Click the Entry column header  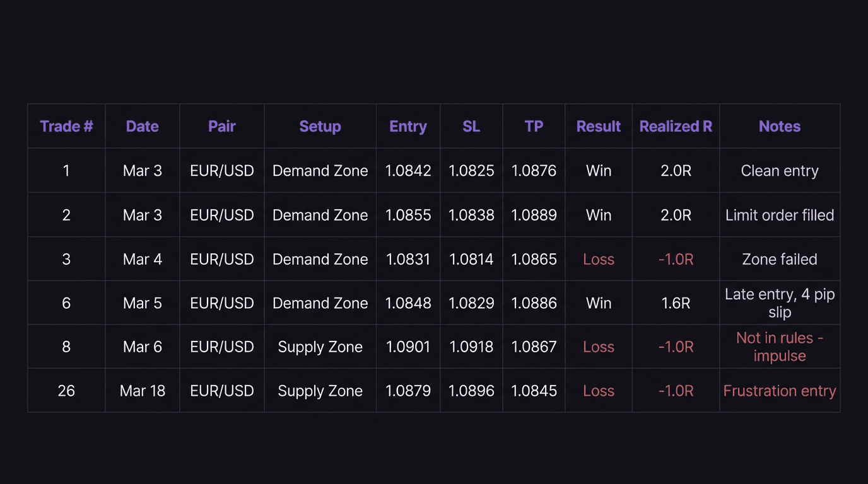tap(408, 126)
